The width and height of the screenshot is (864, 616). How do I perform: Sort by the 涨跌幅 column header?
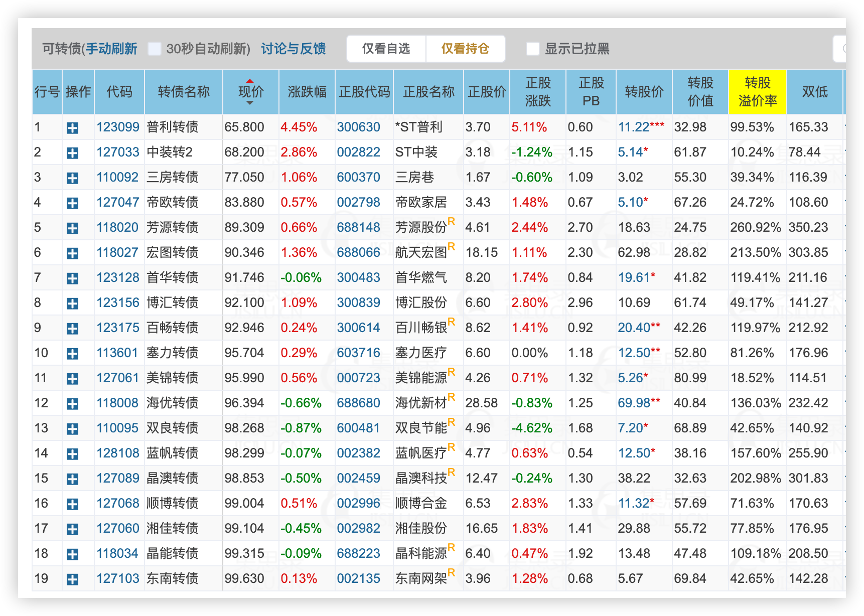[x=307, y=92]
